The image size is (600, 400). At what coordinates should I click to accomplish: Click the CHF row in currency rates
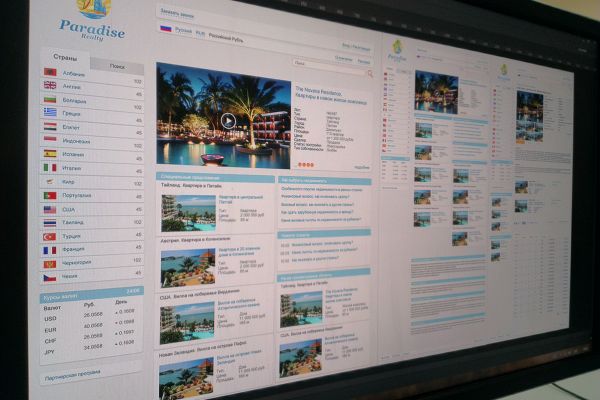[89, 338]
